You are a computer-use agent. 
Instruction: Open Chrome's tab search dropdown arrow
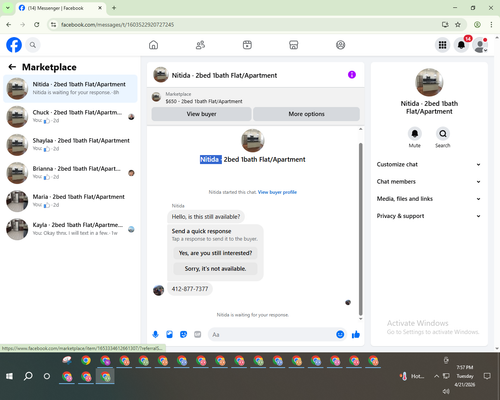click(x=8, y=8)
